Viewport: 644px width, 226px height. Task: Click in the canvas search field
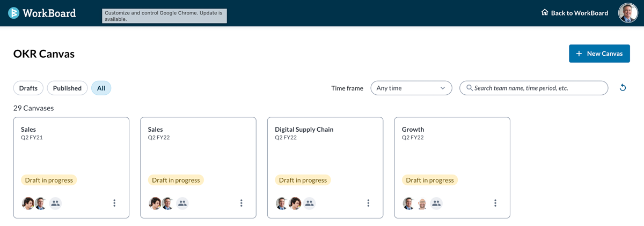[534, 88]
